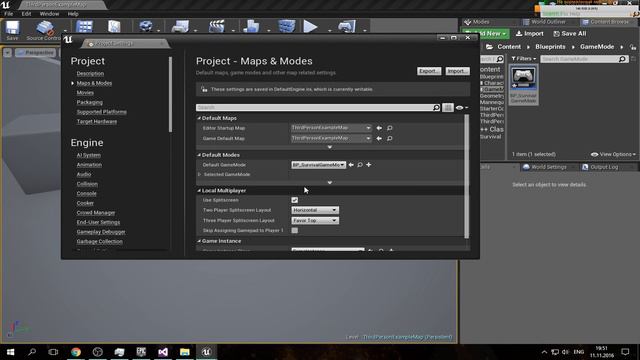Open Two Player Splitscreen Layout dropdown
Image resolution: width=640 pixels, height=360 pixels.
(315, 210)
